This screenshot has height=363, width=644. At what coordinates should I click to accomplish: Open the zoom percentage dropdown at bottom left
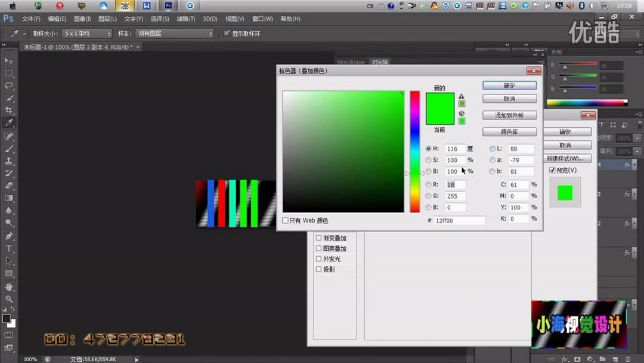(x=30, y=359)
